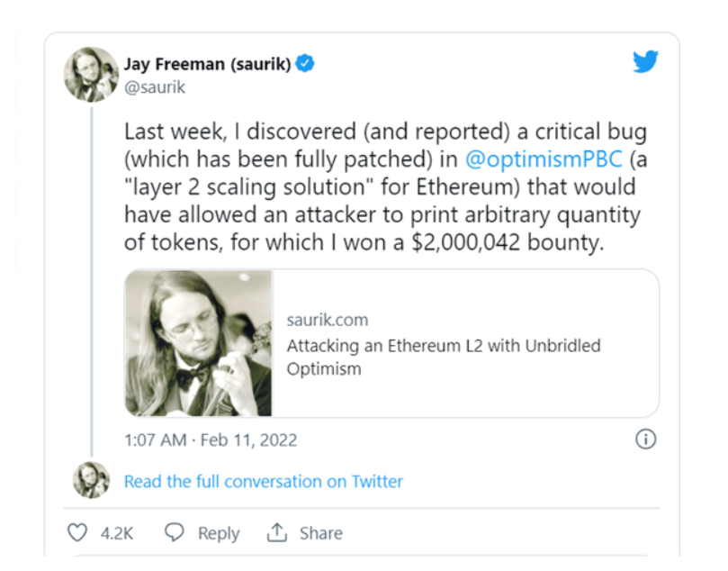Click the saurik.com domain in card
The height and width of the screenshot is (571, 728).
pos(327,320)
